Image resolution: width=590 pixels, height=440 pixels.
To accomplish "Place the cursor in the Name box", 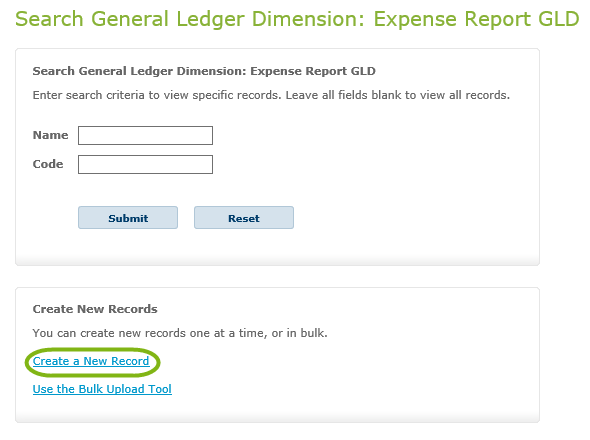I will 145,136.
